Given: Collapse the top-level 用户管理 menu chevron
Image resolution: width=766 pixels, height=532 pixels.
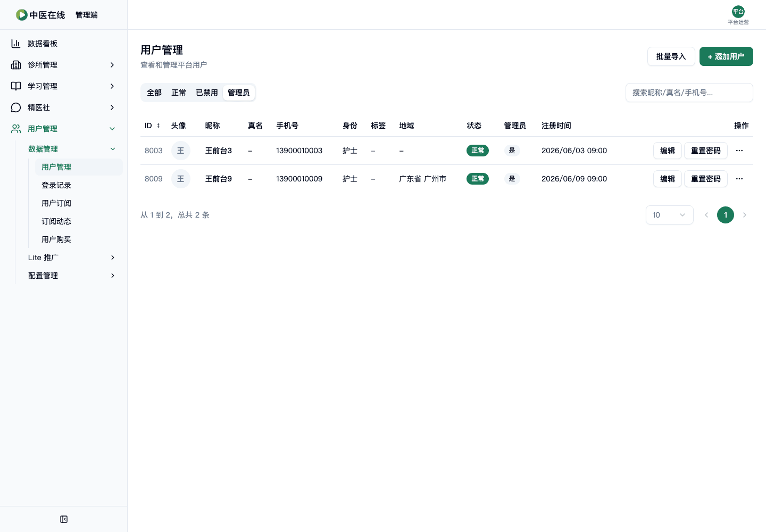Looking at the screenshot, I should (112, 129).
